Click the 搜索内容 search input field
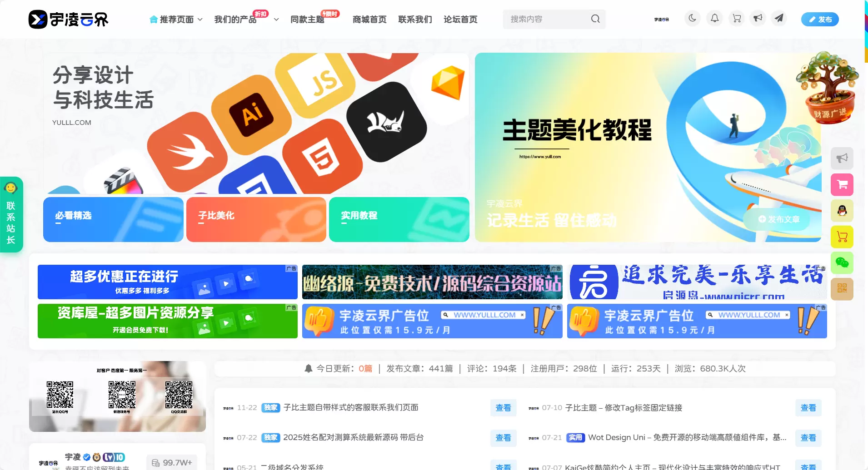This screenshot has height=470, width=868. pos(548,19)
